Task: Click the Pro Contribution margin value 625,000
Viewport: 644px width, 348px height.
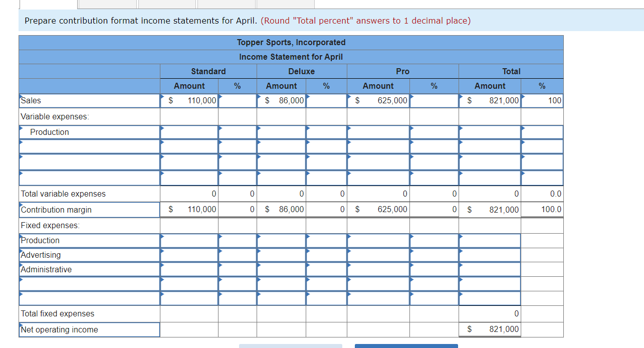Action: (x=392, y=209)
